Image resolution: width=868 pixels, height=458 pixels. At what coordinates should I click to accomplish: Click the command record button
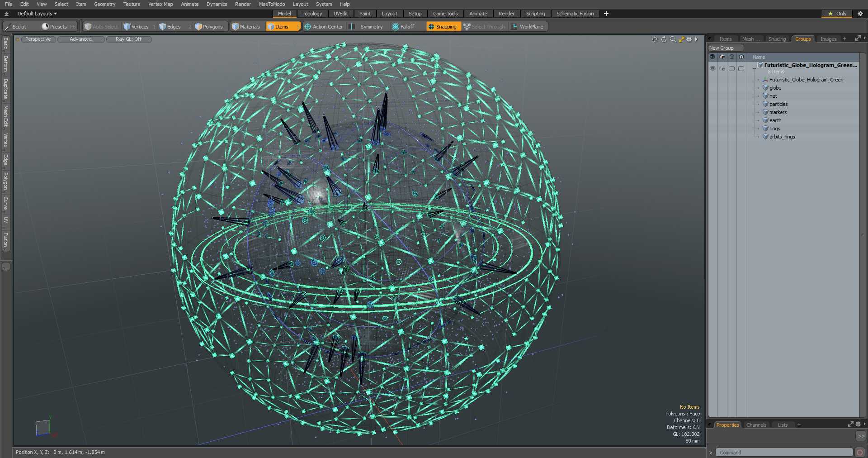860,452
